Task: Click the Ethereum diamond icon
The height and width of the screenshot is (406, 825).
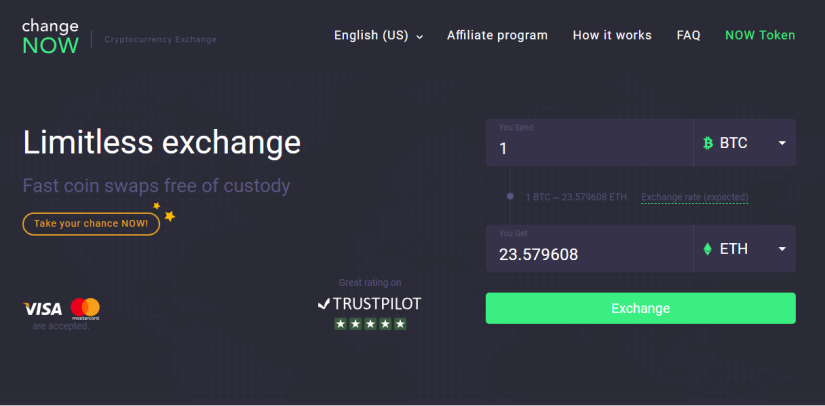Action: 708,249
